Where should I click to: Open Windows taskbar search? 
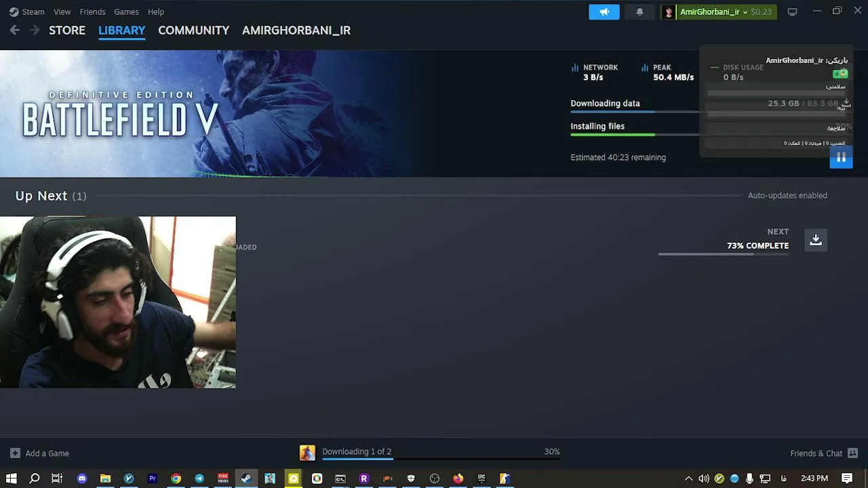pos(35,479)
